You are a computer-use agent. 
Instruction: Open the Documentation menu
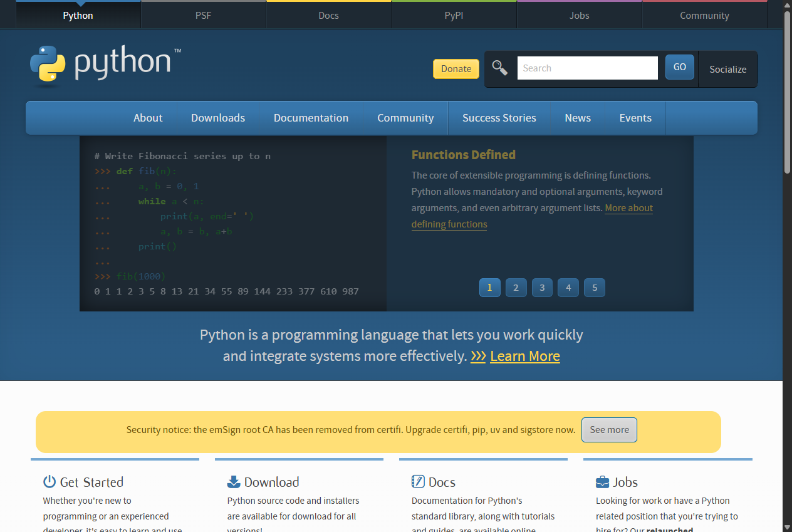(x=311, y=118)
